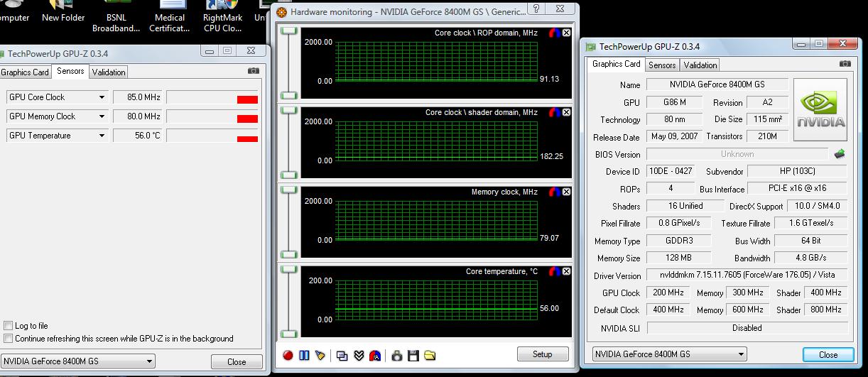868x377 pixels.
Task: Open the GPU Memory Clock sensor dropdown
Action: (x=102, y=116)
